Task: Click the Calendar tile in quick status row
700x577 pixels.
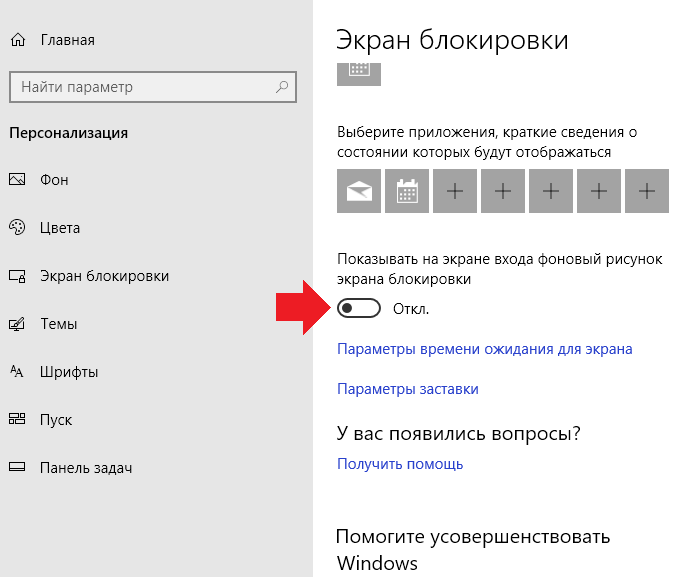Action: 407,191
